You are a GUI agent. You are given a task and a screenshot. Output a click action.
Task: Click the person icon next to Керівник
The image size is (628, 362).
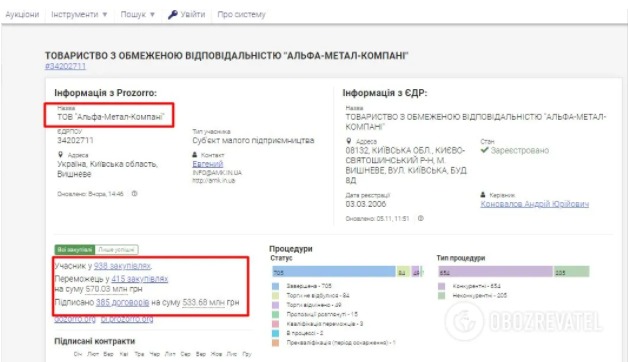[x=483, y=195]
